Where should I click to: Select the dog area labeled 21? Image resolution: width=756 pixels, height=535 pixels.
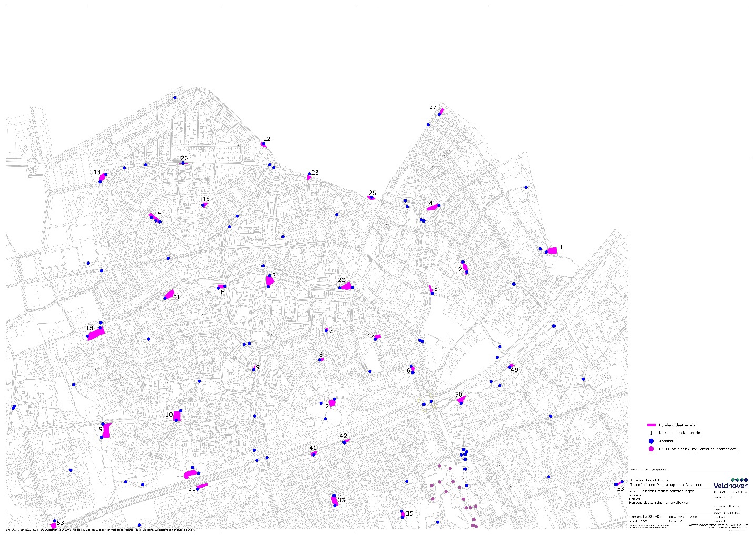(x=169, y=294)
